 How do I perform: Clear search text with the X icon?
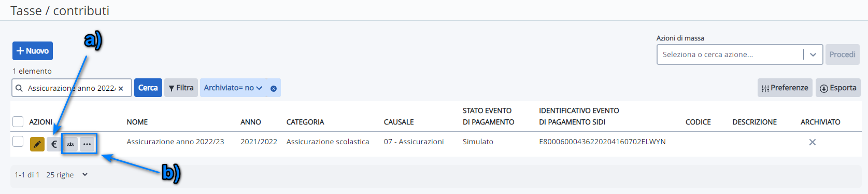(x=121, y=89)
